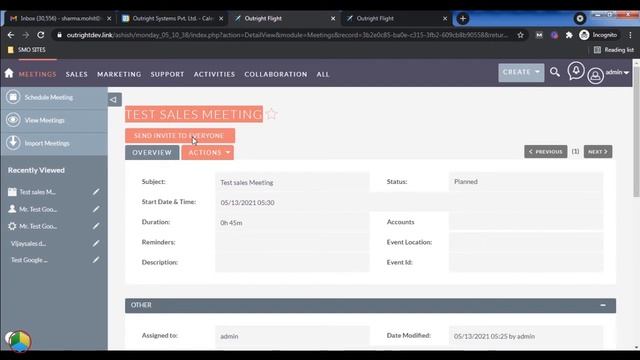Viewport: 640px width, 360px height.
Task: Open the SMO SITES bookmark folder
Action: (27, 50)
